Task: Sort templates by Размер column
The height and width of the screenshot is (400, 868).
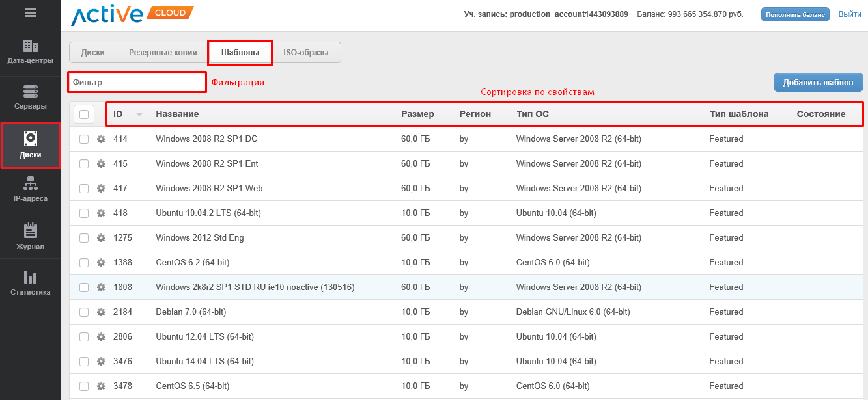Action: [x=417, y=114]
